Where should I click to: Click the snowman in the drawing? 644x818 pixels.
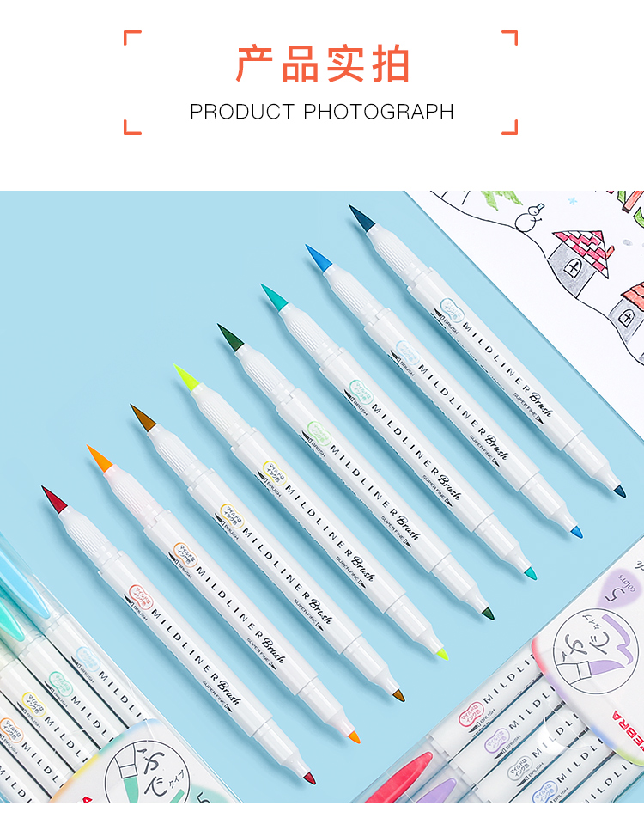[529, 217]
